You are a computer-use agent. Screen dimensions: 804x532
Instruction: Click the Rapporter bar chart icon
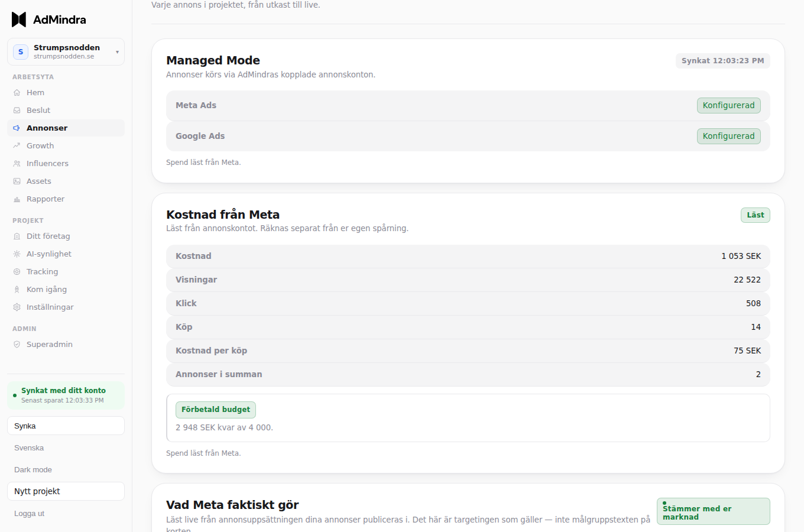coord(17,199)
